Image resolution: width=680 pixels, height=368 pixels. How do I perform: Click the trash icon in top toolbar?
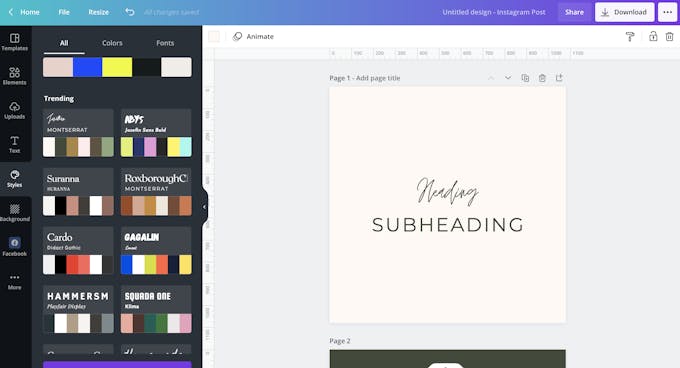coord(670,36)
